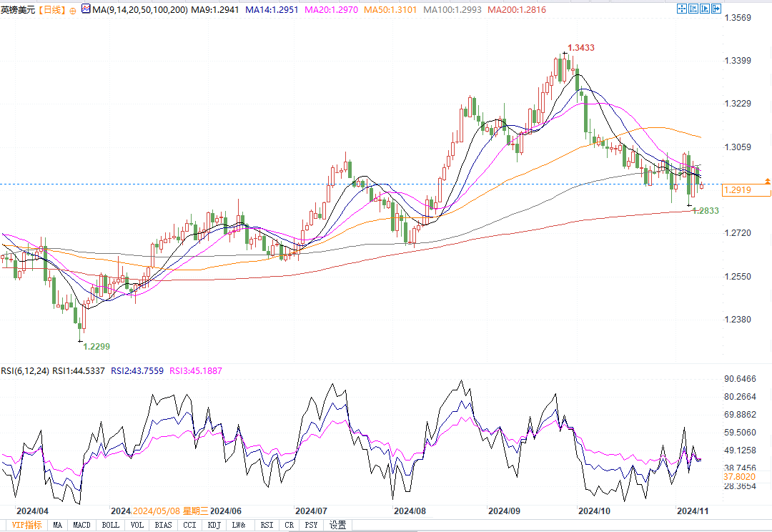This screenshot has height=532, width=772.
Task: Click the scroll-to-chart-start icon
Action: point(693,9)
